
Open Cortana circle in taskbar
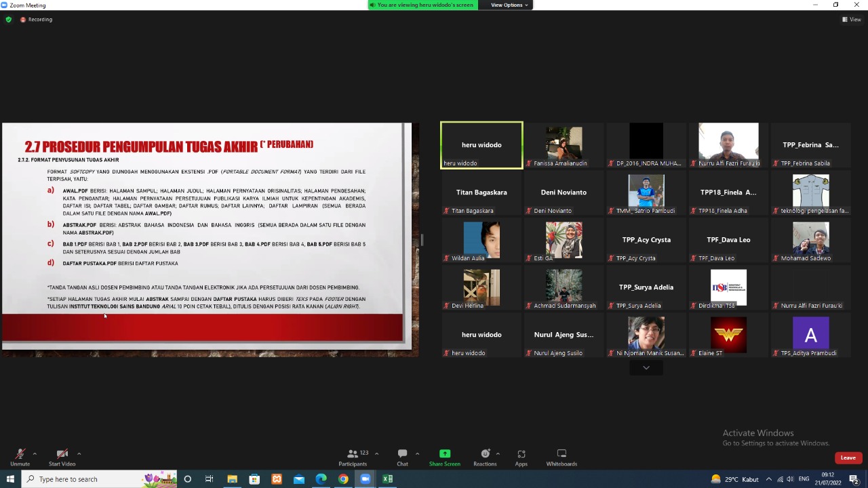click(188, 479)
